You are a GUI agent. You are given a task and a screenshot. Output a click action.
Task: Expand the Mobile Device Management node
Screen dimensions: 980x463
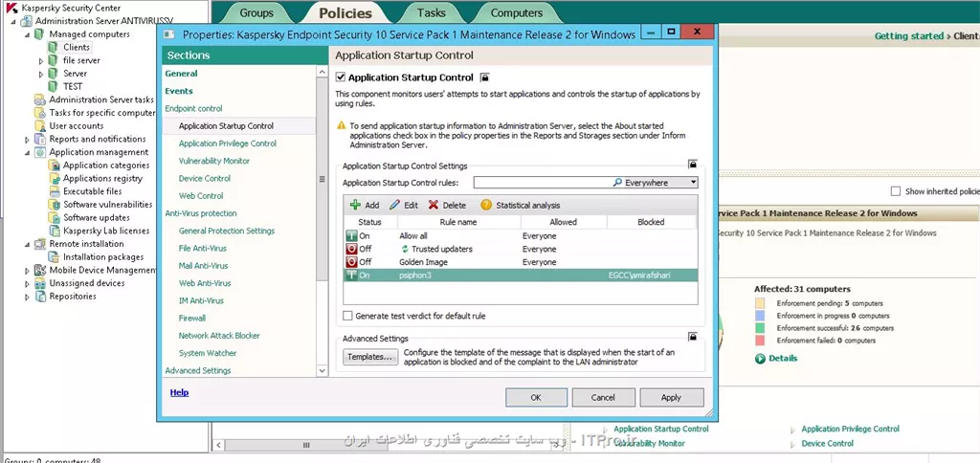tap(27, 271)
